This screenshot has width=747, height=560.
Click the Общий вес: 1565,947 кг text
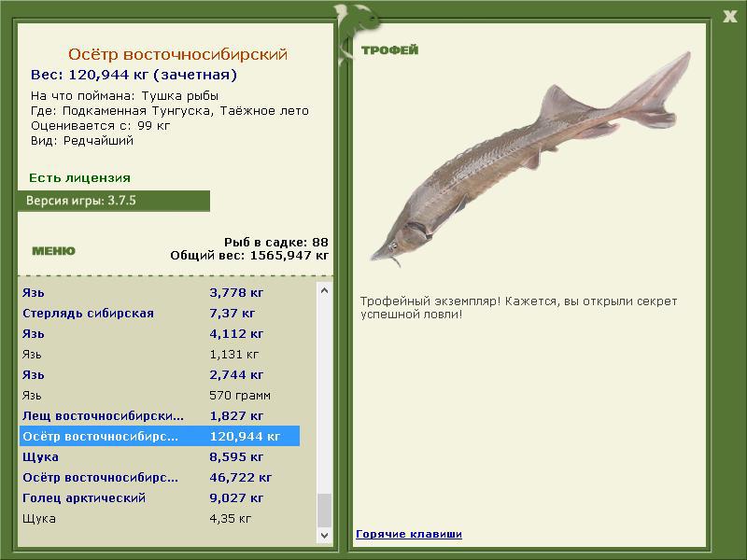(x=249, y=255)
